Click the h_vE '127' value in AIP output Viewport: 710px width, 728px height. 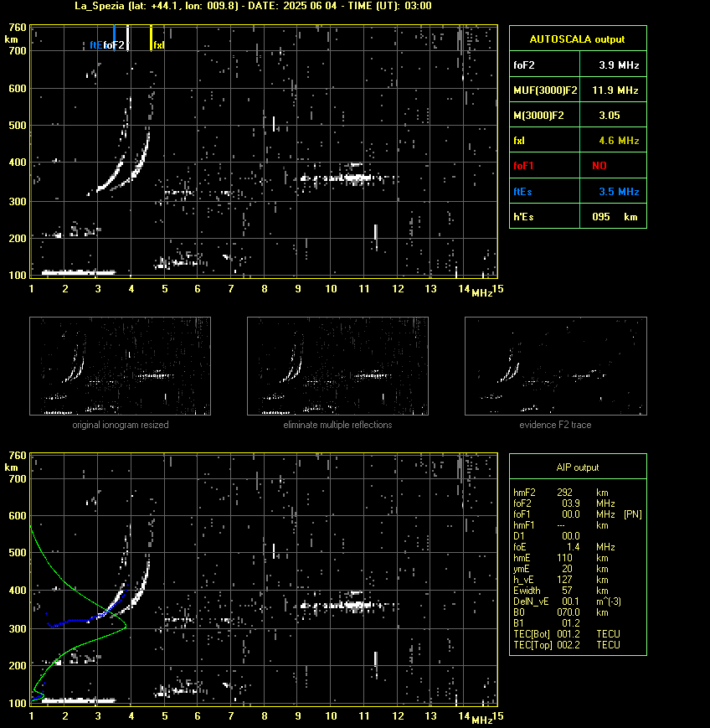[x=565, y=580]
